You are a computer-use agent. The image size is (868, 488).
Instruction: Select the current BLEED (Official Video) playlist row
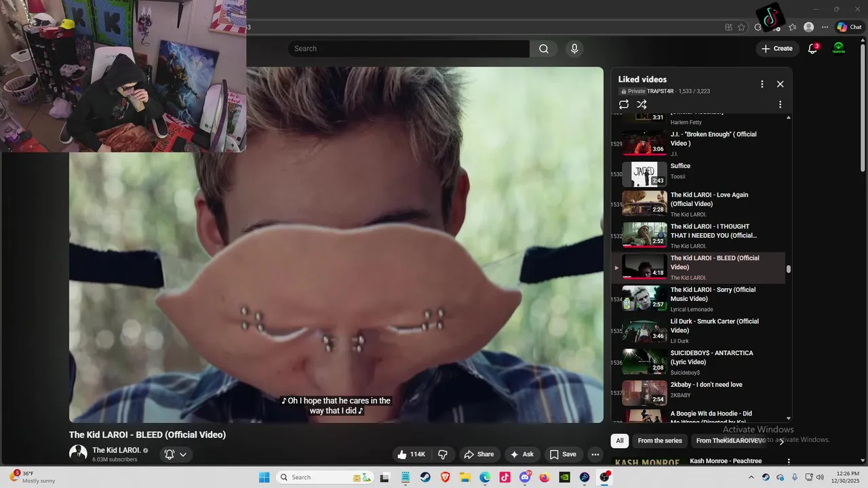click(x=698, y=267)
